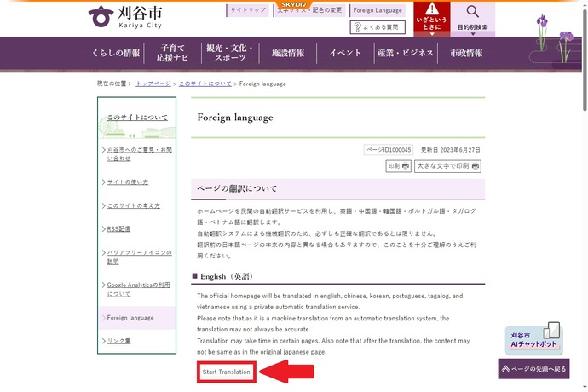The width and height of the screenshot is (588, 392).
Task: Open the magnifier 目的別検索 search
Action: (472, 19)
